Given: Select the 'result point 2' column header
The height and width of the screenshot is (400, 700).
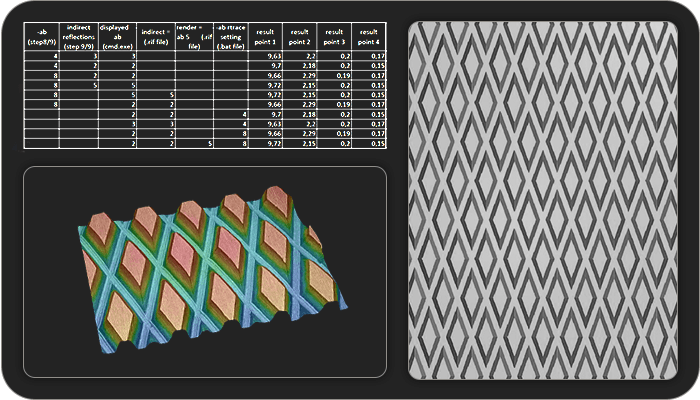Looking at the screenshot, I should tap(300, 37).
